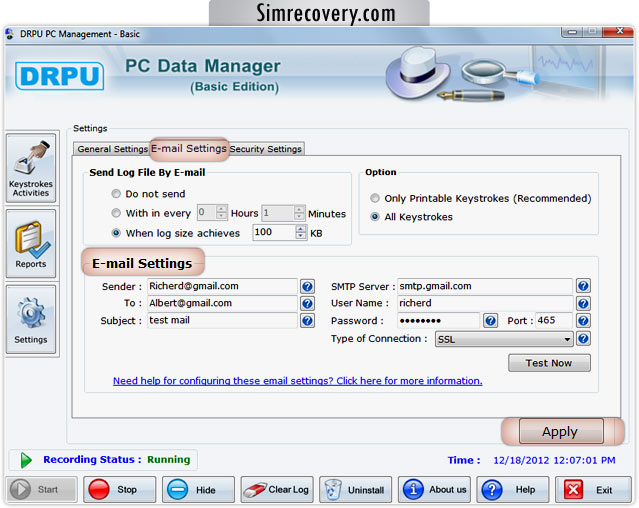Image resolution: width=639 pixels, height=508 pixels.
Task: Select Do not send option
Action: (x=116, y=194)
